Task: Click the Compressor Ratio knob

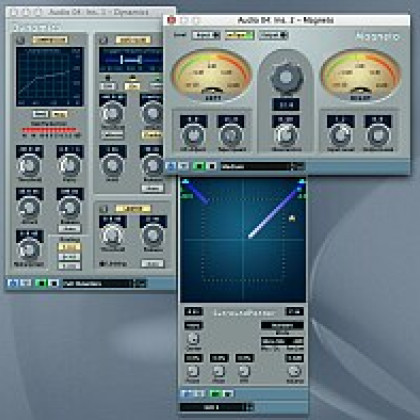Action: pyautogui.click(x=70, y=166)
